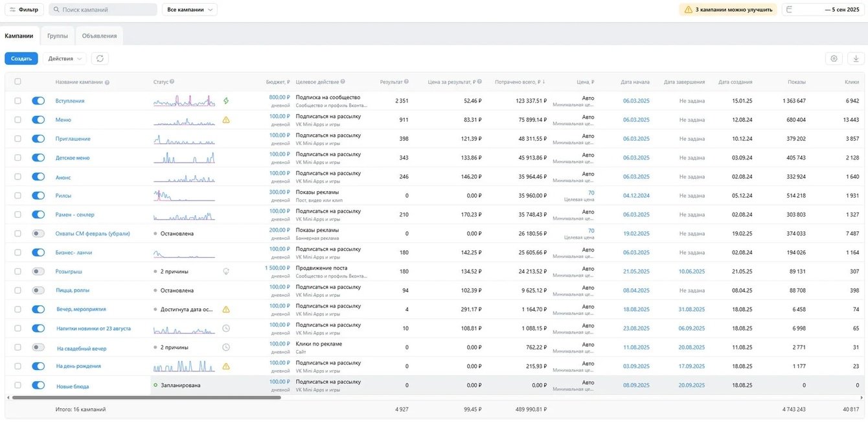This screenshot has height=429, width=868.
Task: Click help icon next to Название кампании
Action: tap(107, 82)
